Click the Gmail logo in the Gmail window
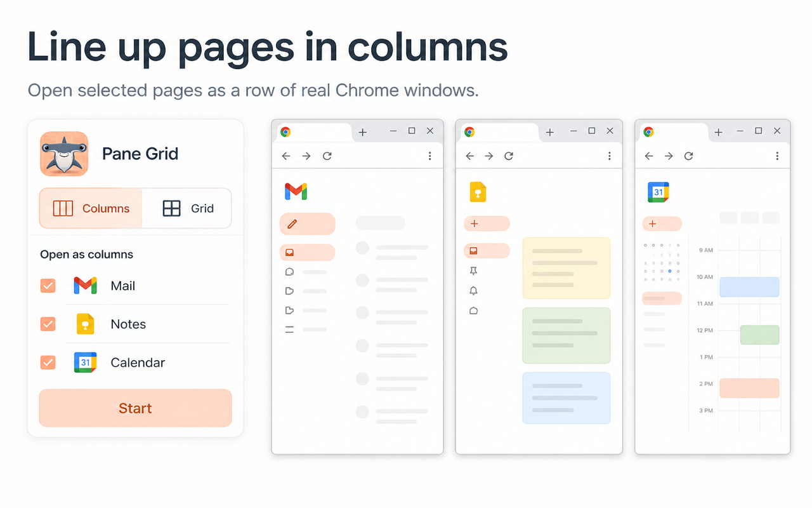The width and height of the screenshot is (812, 508). [x=296, y=191]
